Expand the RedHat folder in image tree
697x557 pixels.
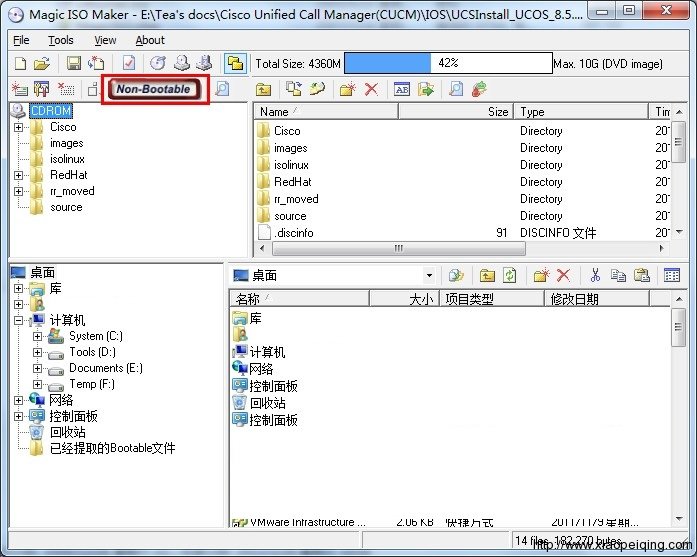(x=18, y=176)
